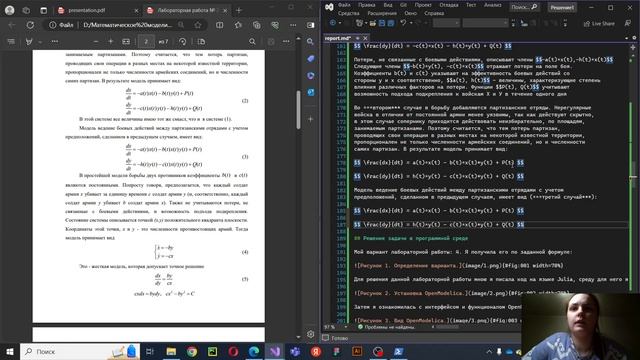Switch to the Лабораторная работа tab
Image resolution: width=640 pixels, height=360 pixels.
pos(186,10)
